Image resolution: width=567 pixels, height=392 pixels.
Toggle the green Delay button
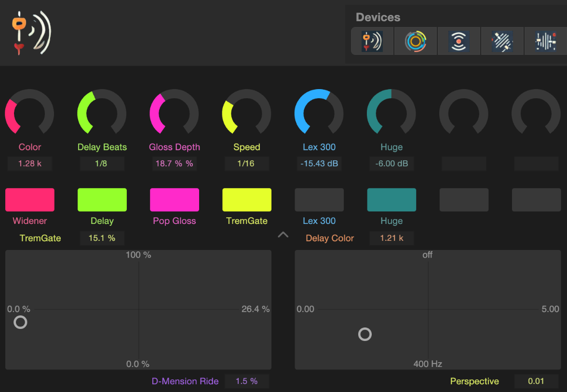102,200
